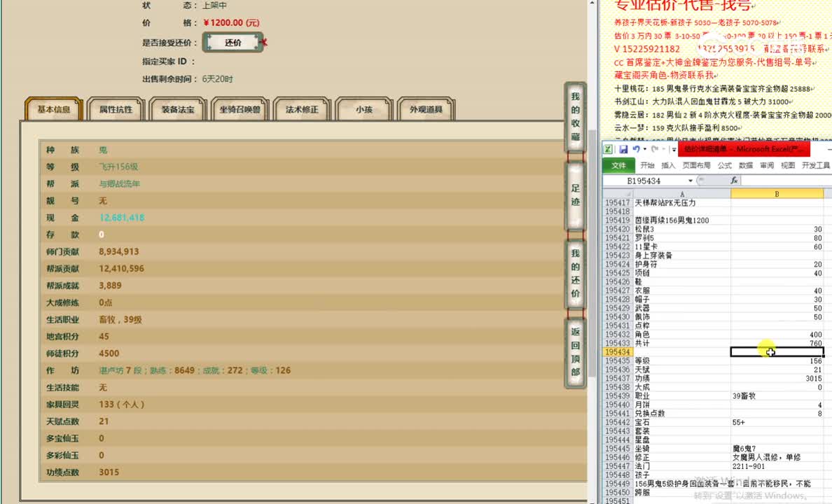Click the 我的还价 side button
The image size is (832, 504).
575,273
